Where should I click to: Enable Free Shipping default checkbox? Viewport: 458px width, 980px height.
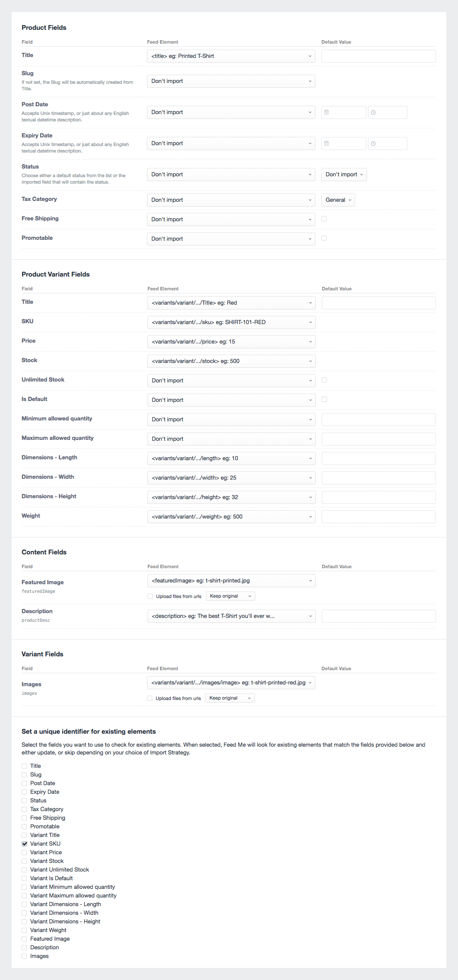click(x=324, y=219)
